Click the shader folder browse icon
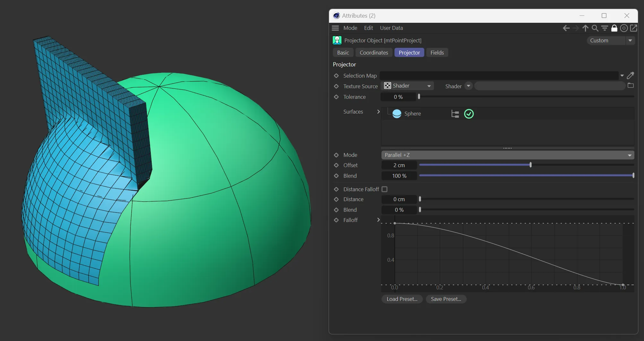The image size is (644, 341). [631, 86]
